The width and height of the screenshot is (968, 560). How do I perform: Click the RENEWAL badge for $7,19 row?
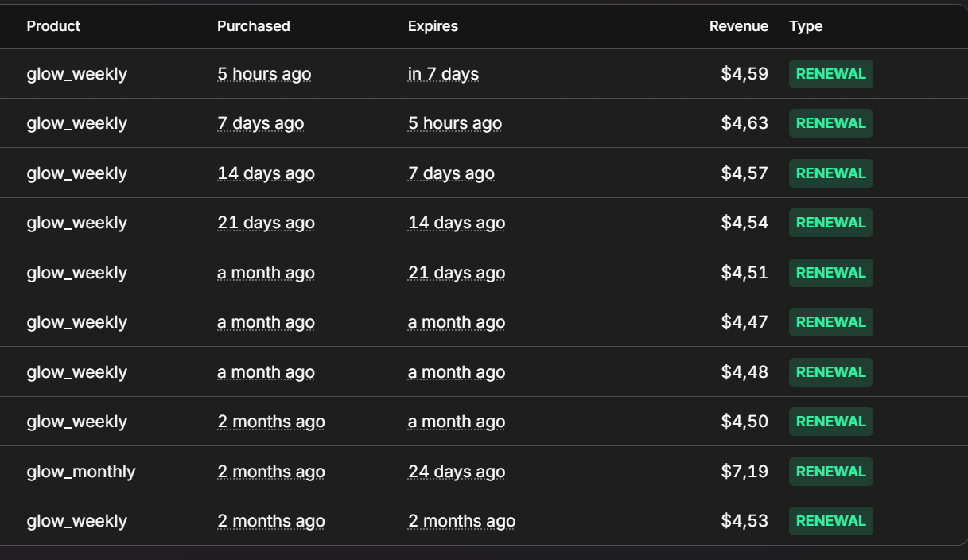(x=830, y=472)
